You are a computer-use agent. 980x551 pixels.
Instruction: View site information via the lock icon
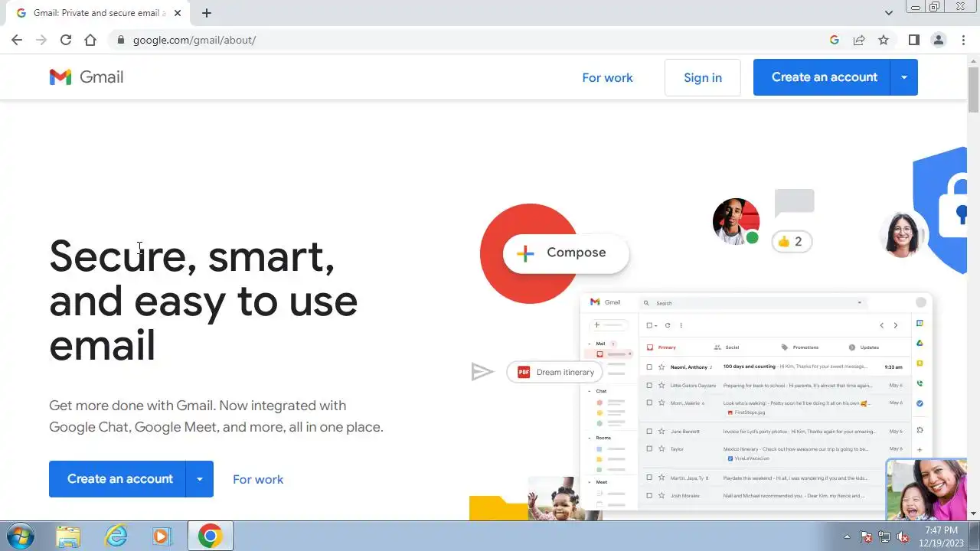click(120, 40)
